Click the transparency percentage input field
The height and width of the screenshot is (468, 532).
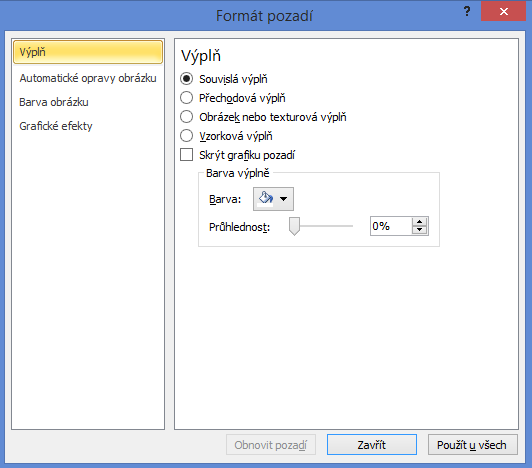tap(391, 226)
